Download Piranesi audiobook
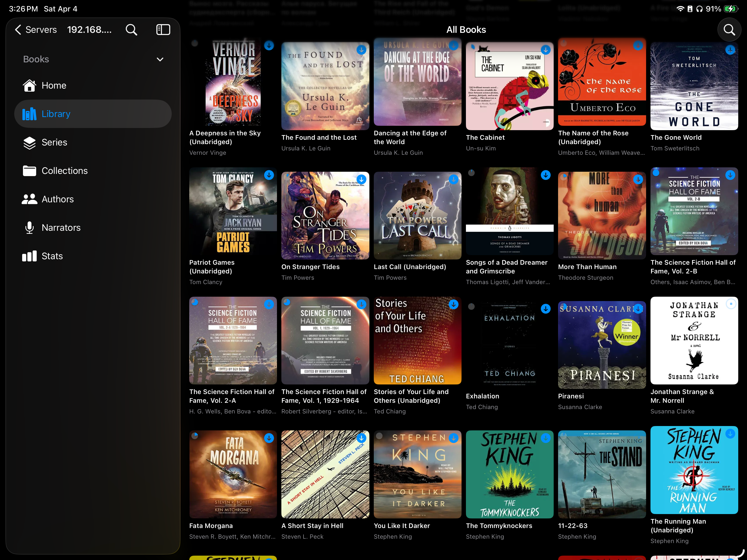Image resolution: width=747 pixels, height=560 pixels. [x=638, y=309]
